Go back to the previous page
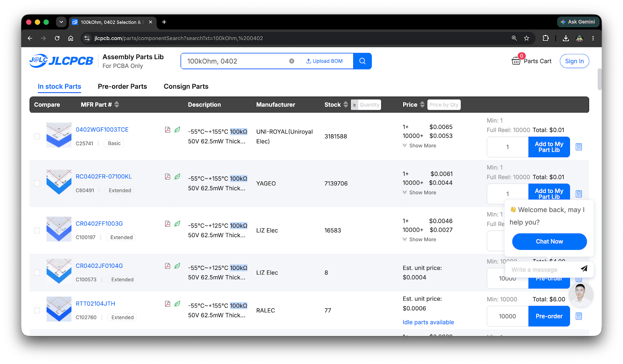Viewport: 623px width, 364px height. (30, 38)
